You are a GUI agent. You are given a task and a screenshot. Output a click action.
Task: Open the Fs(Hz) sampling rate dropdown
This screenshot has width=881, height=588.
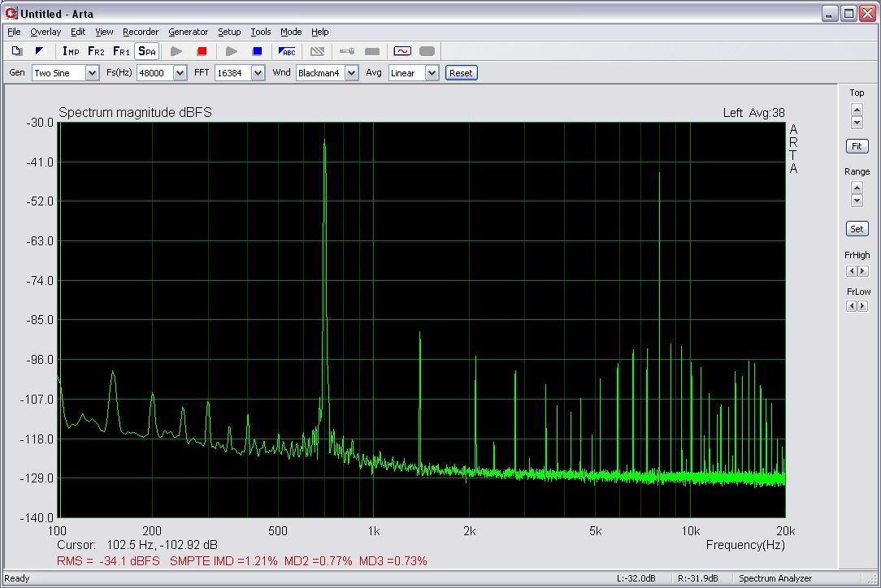point(180,73)
